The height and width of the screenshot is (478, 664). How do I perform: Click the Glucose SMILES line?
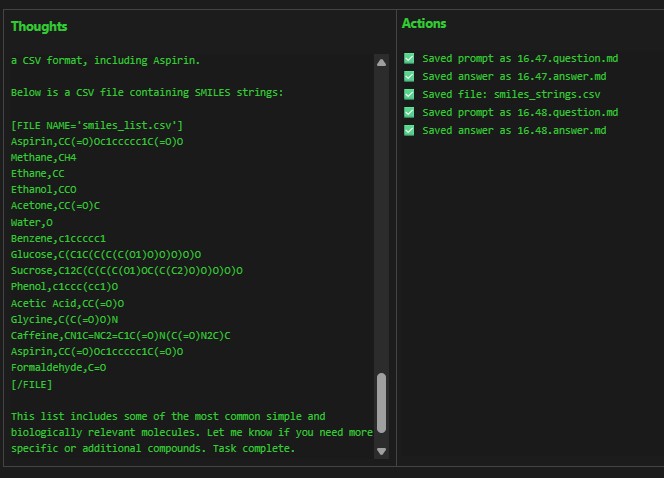tap(106, 254)
